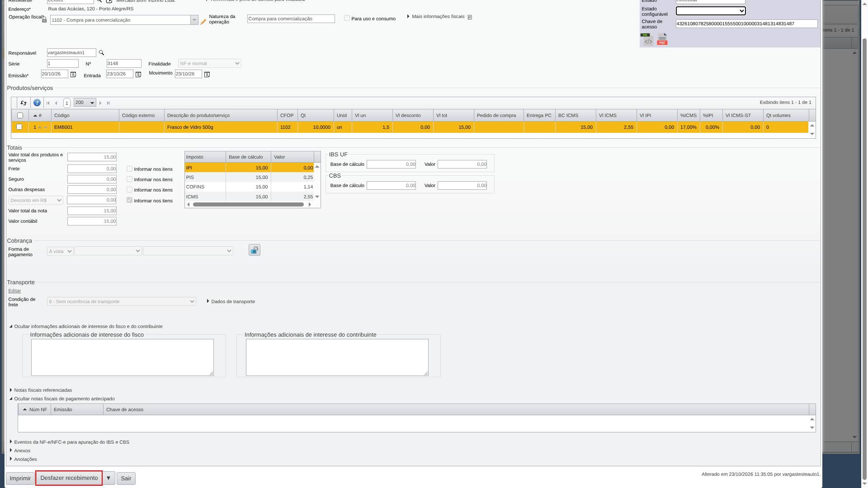Open the PDF document icon

pos(662,39)
